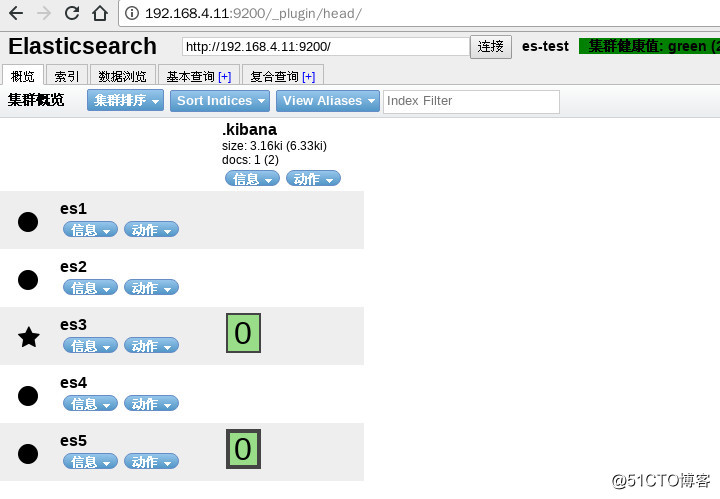Open the .kibana index 动作 dropdown
720x499 pixels.
pos(313,179)
